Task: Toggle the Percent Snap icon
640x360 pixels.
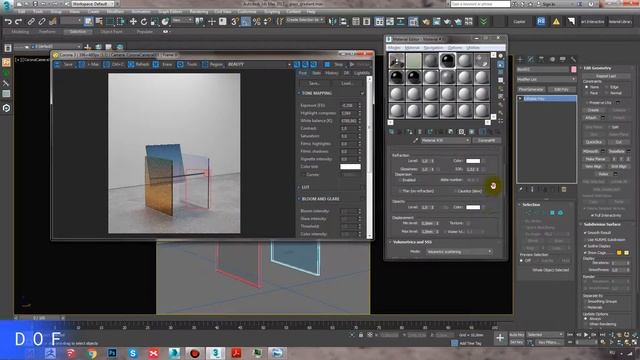Action: tap(256, 22)
